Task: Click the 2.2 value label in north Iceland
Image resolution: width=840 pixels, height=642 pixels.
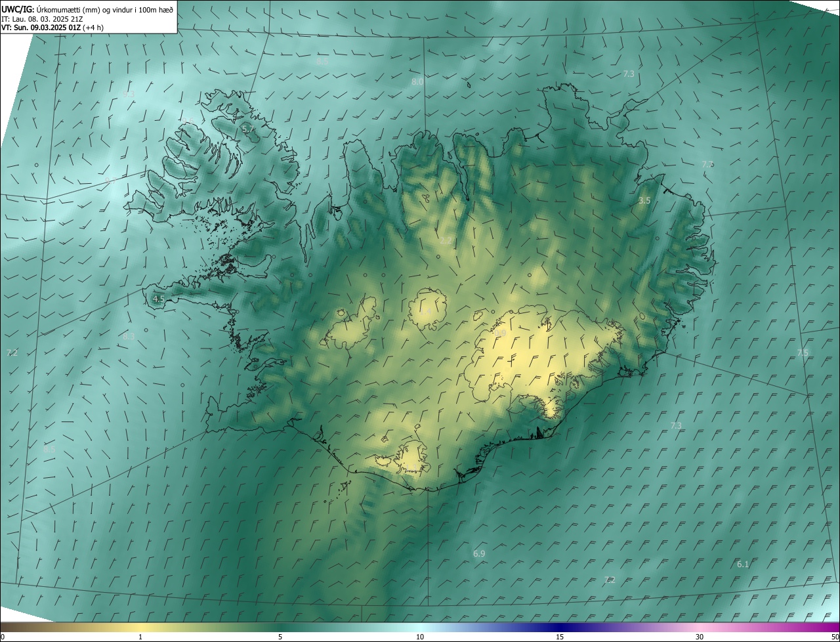Action: click(445, 241)
